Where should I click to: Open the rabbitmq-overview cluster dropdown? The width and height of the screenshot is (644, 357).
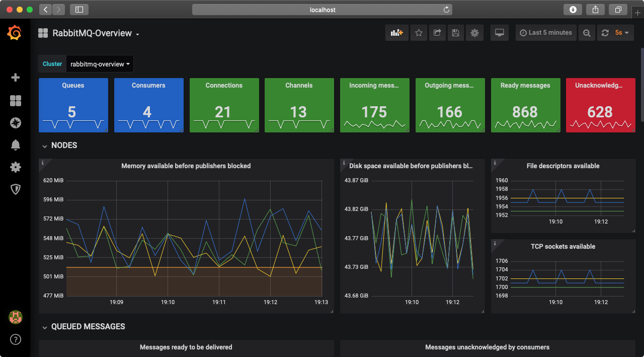[99, 64]
